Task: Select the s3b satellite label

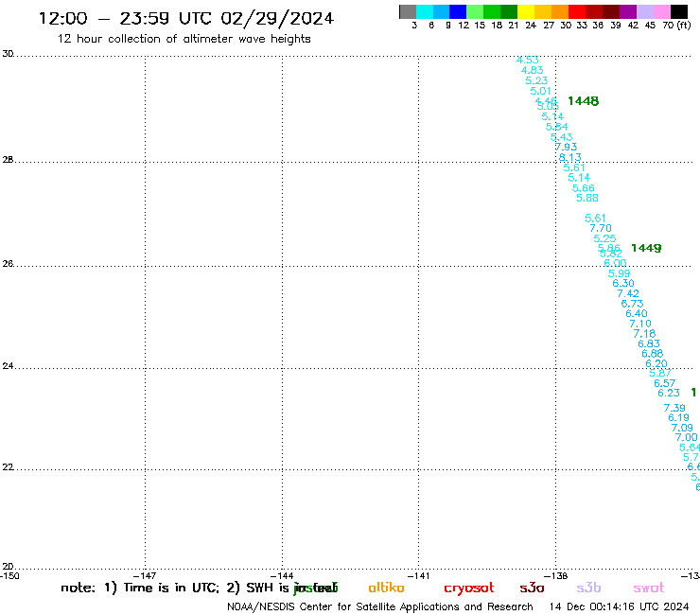Action: click(588, 588)
